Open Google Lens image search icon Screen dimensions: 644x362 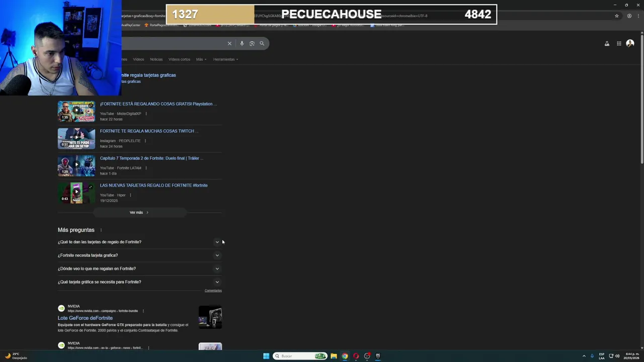[x=252, y=44]
